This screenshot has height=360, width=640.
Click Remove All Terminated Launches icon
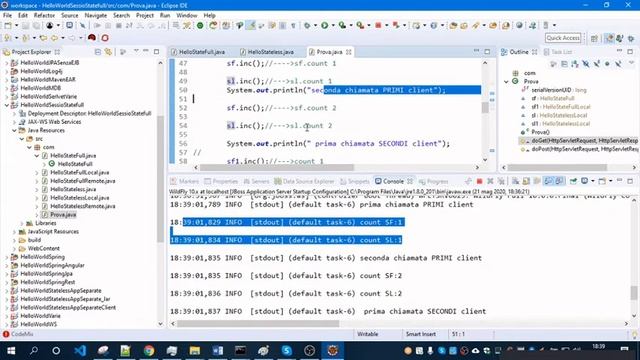501,181
